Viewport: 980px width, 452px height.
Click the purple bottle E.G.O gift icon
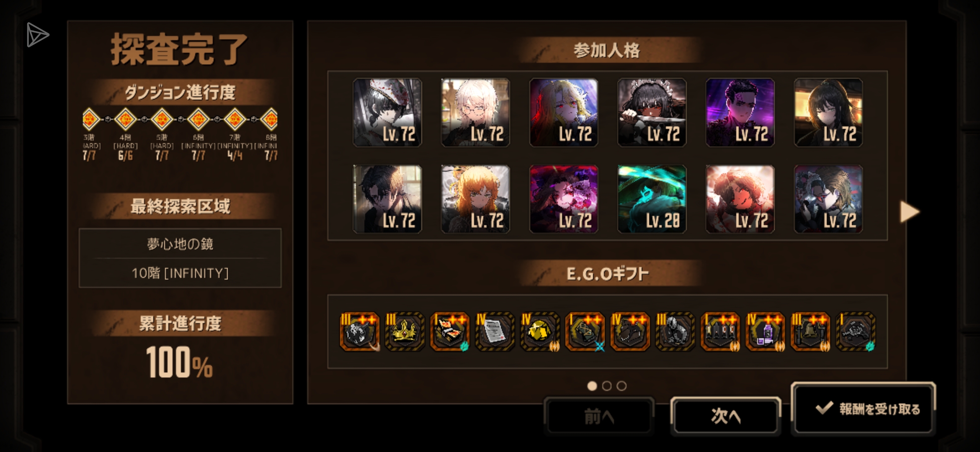tap(765, 332)
